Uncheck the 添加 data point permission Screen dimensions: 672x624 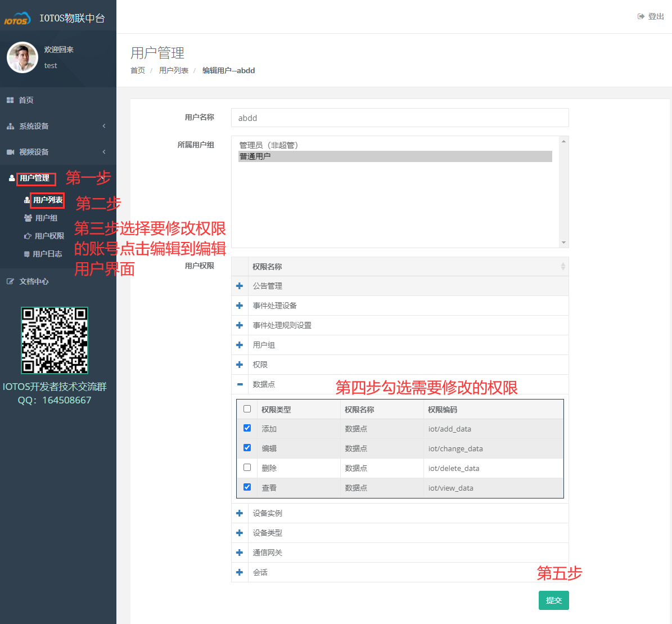247,428
